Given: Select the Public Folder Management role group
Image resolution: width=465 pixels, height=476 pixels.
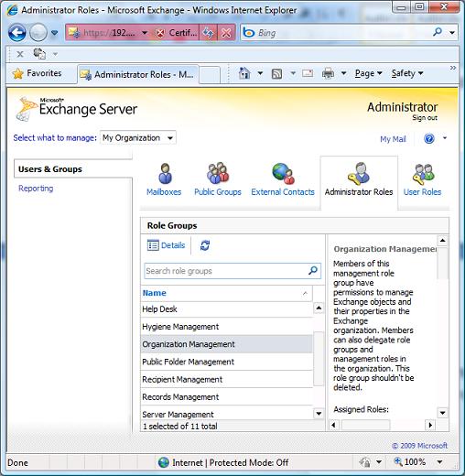Looking at the screenshot, I should coord(226,362).
